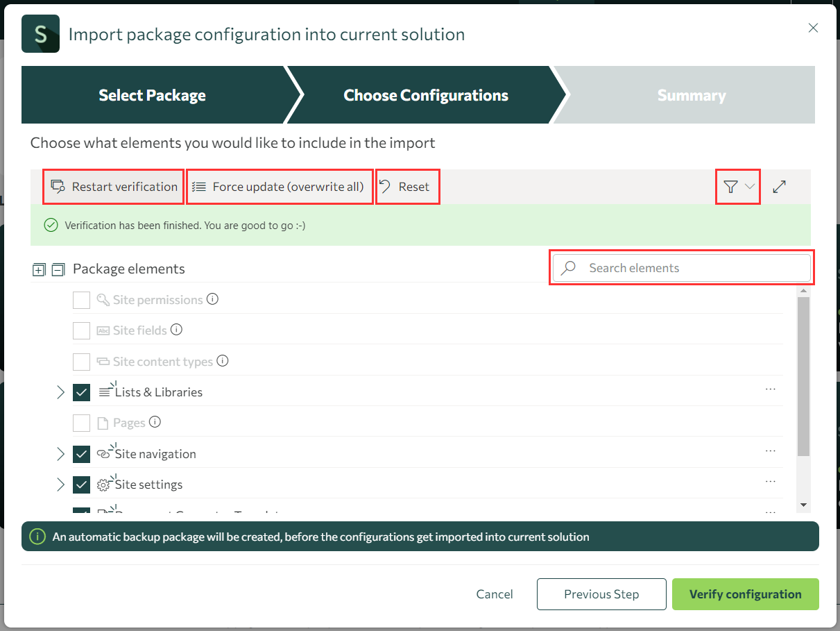Restart verification from the toolbar
The width and height of the screenshot is (840, 631).
coord(114,187)
